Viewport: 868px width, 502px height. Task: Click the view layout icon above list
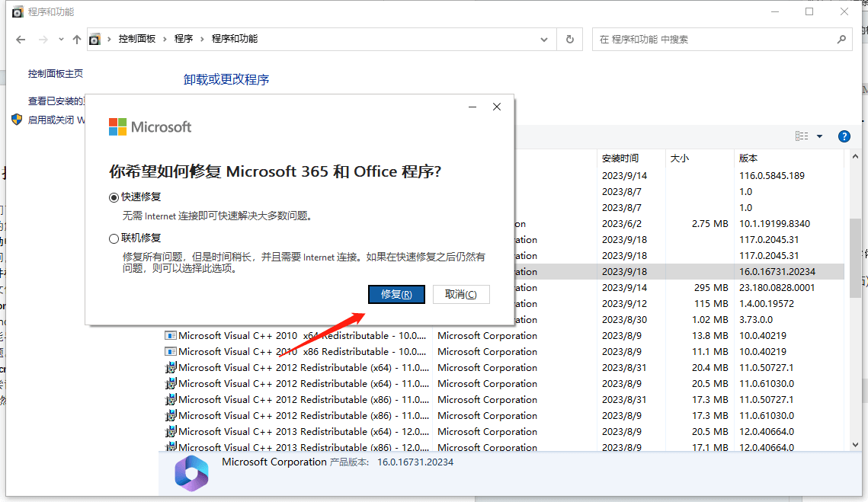click(x=802, y=136)
